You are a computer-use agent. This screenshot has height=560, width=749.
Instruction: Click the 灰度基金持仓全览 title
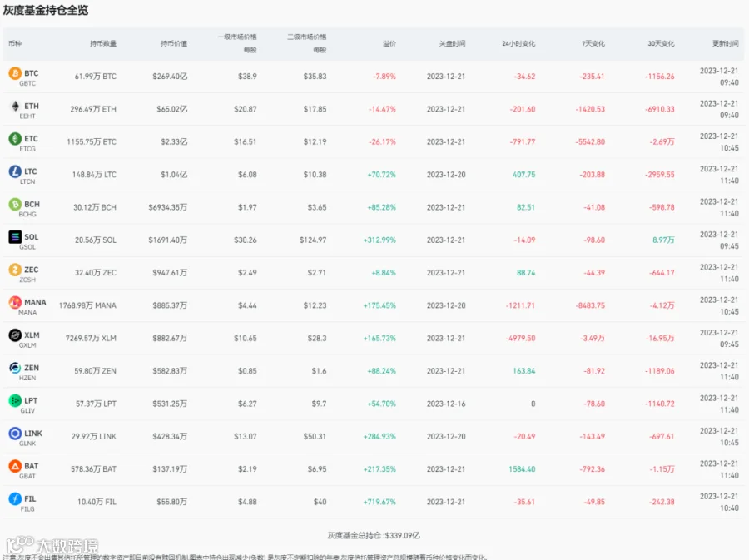click(x=46, y=10)
